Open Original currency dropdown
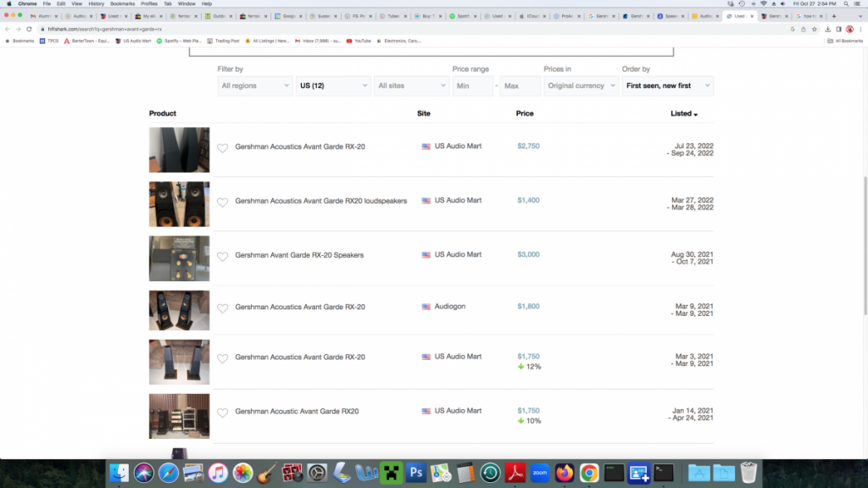The width and height of the screenshot is (868, 488). (x=581, y=86)
